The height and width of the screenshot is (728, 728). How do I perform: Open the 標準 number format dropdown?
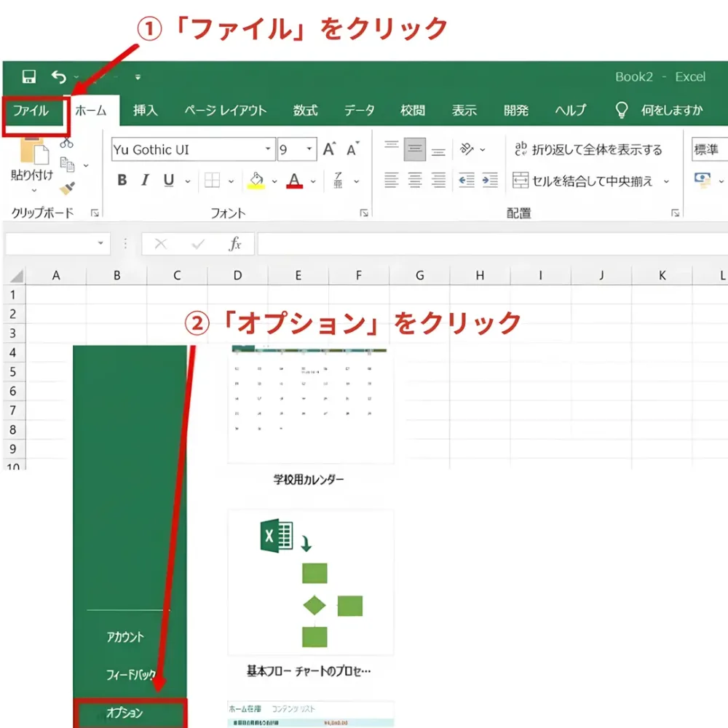coord(709,149)
